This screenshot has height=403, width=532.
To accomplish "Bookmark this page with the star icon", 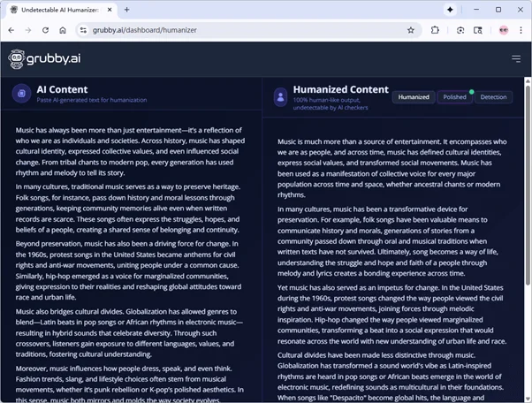I will pyautogui.click(x=412, y=29).
